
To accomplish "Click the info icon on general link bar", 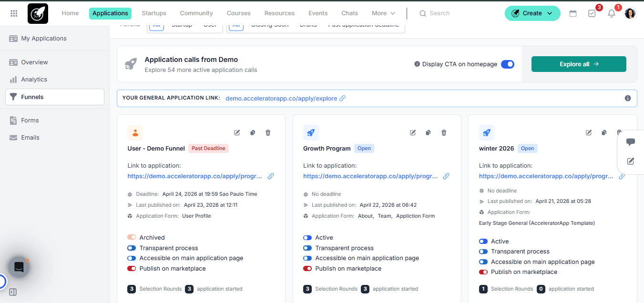I will [x=628, y=98].
